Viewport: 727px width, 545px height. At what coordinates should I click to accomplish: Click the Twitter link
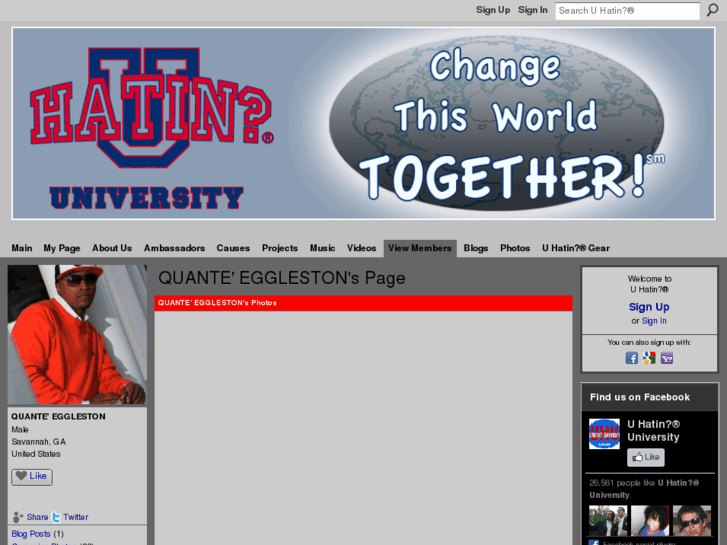pos(76,517)
